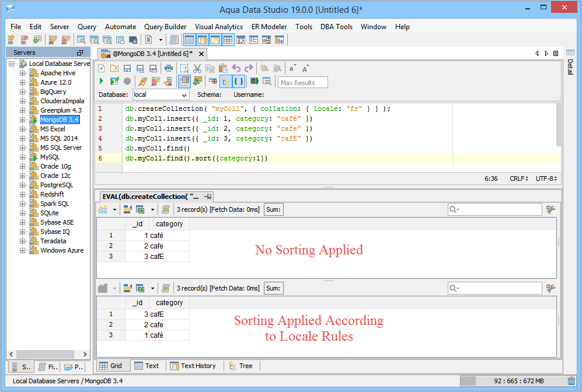The image size is (582, 392).
Task: Click the editor vertical scrollbar
Action: click(559, 125)
